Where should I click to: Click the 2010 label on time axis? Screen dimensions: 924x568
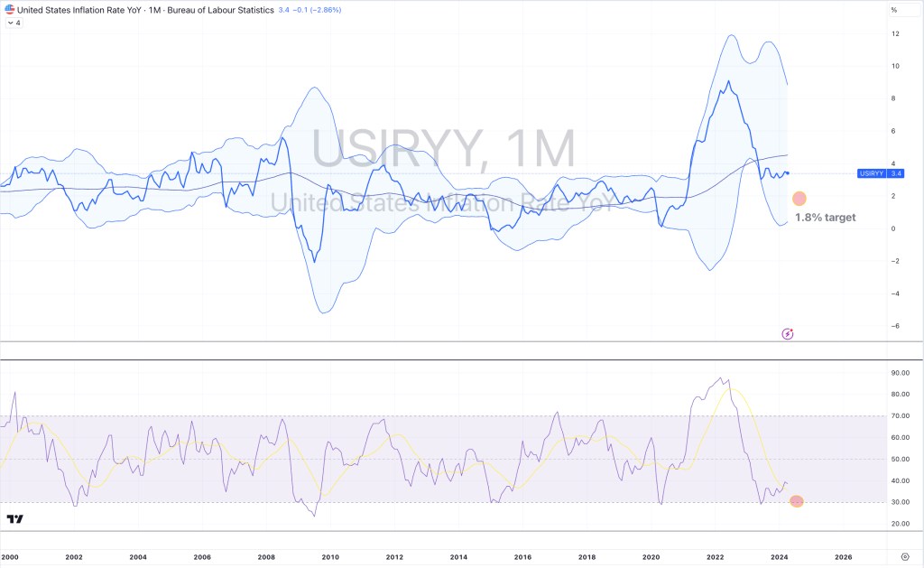330,557
